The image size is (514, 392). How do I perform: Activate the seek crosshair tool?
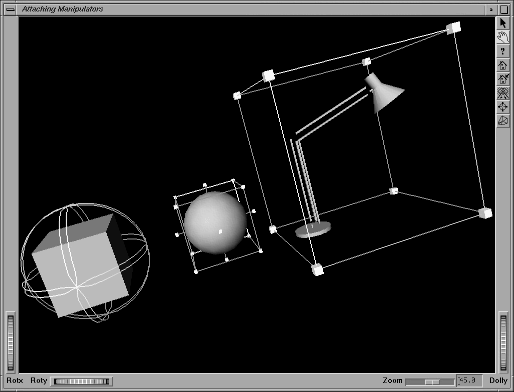coord(503,107)
